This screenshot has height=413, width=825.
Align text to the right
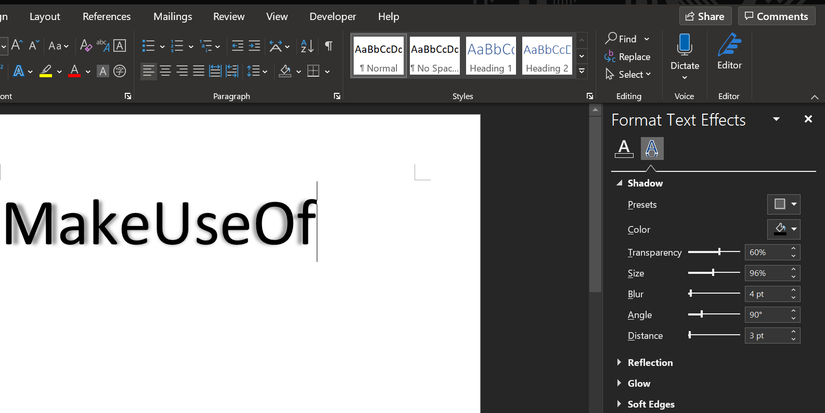point(182,70)
